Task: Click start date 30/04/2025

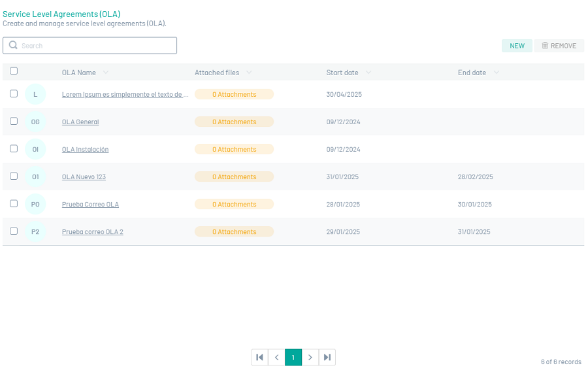Action: pyautogui.click(x=344, y=95)
